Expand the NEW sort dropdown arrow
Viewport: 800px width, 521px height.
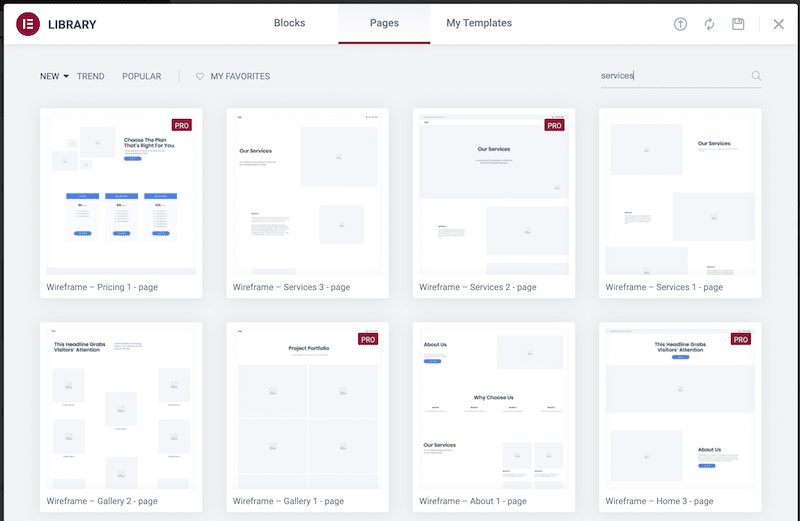tap(66, 76)
